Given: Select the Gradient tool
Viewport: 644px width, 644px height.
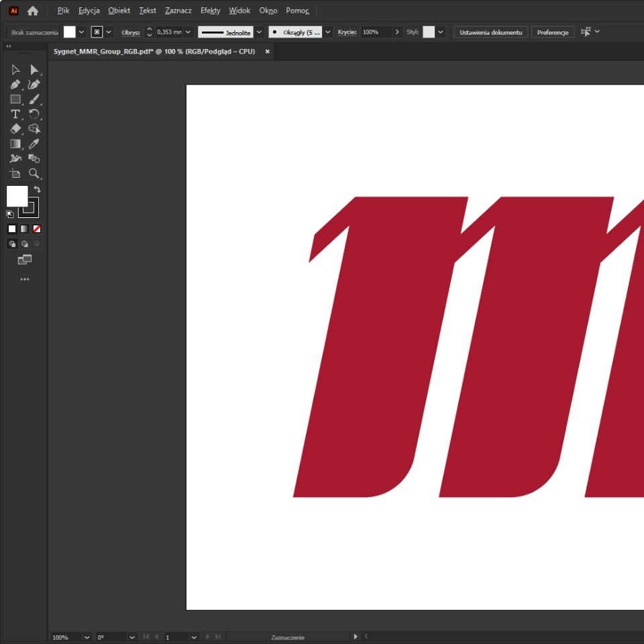Looking at the screenshot, I should coord(15,144).
